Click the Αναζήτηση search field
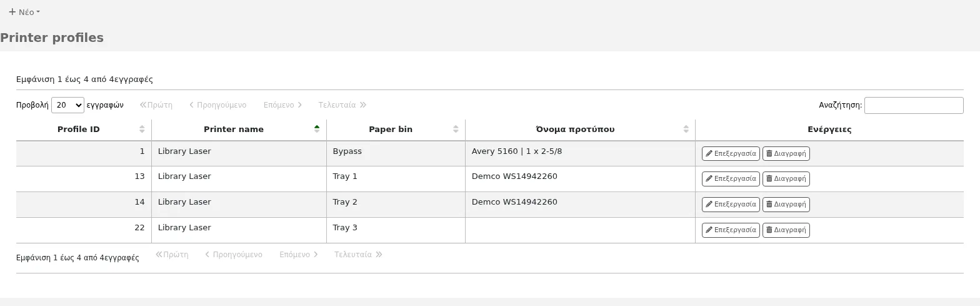The image size is (980, 306). coord(914,105)
